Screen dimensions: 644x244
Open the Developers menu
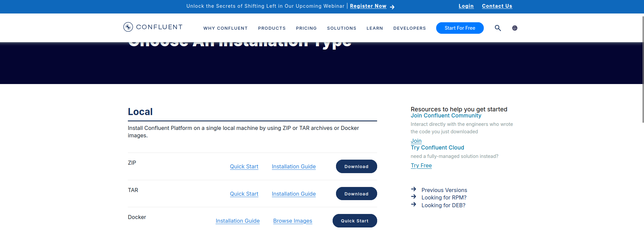click(x=409, y=28)
